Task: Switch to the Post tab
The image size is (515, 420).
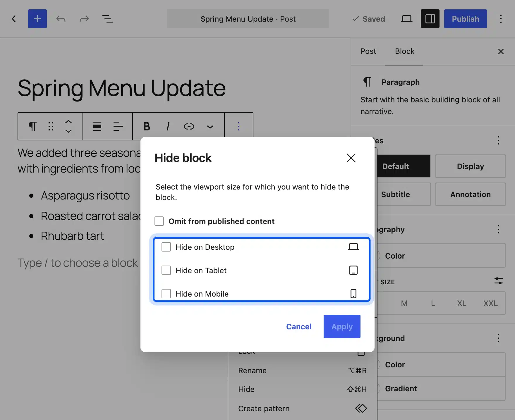Action: (368, 51)
